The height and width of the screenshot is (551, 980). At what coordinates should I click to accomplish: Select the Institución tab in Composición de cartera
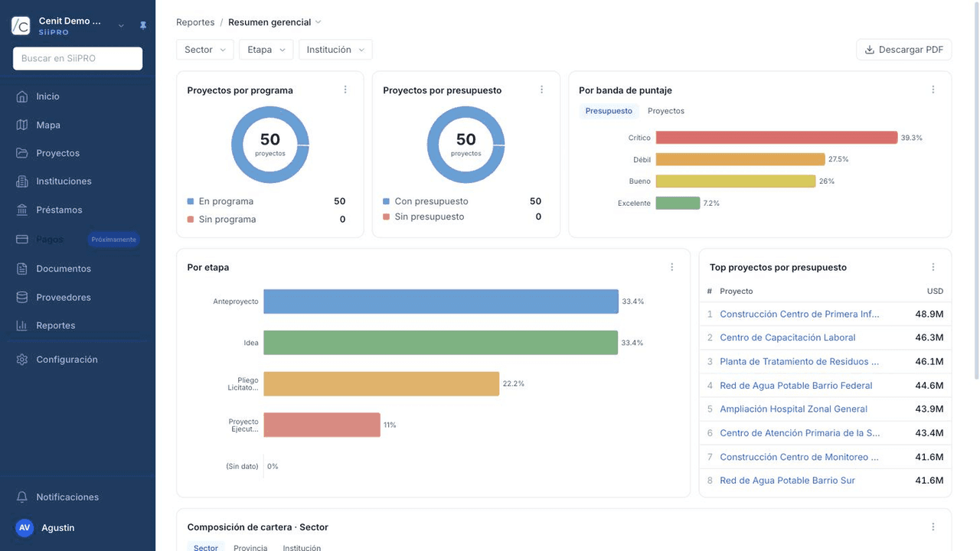302,548
